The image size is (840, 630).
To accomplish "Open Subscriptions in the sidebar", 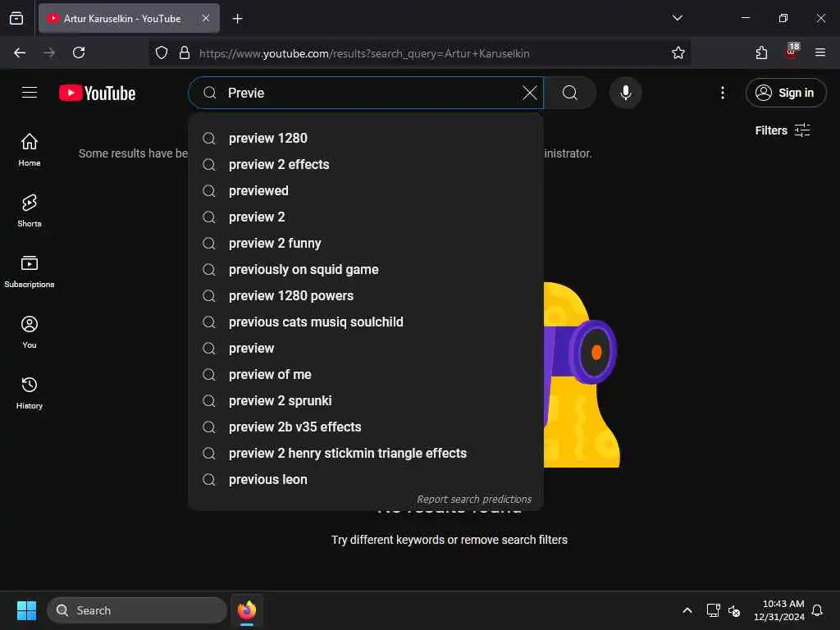I will [30, 272].
